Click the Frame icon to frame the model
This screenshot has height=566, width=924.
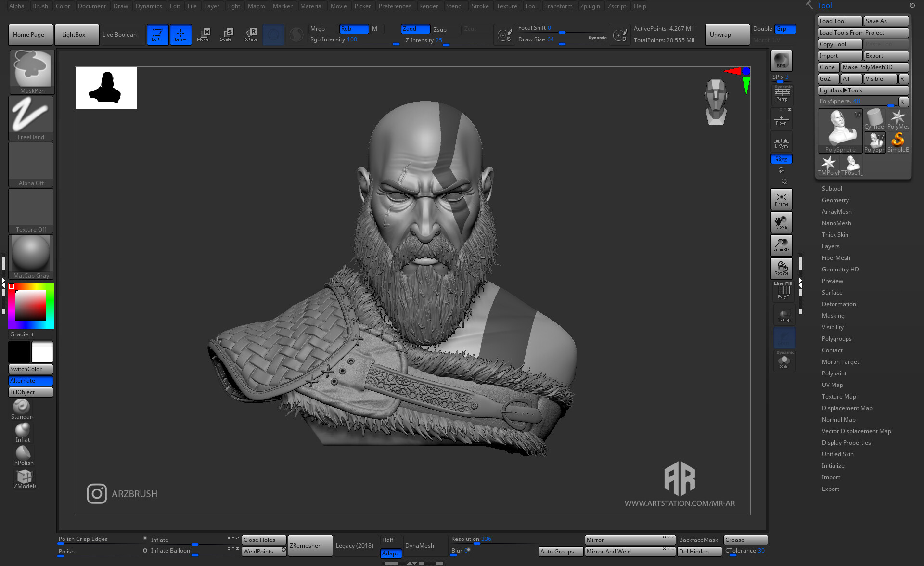click(x=781, y=198)
